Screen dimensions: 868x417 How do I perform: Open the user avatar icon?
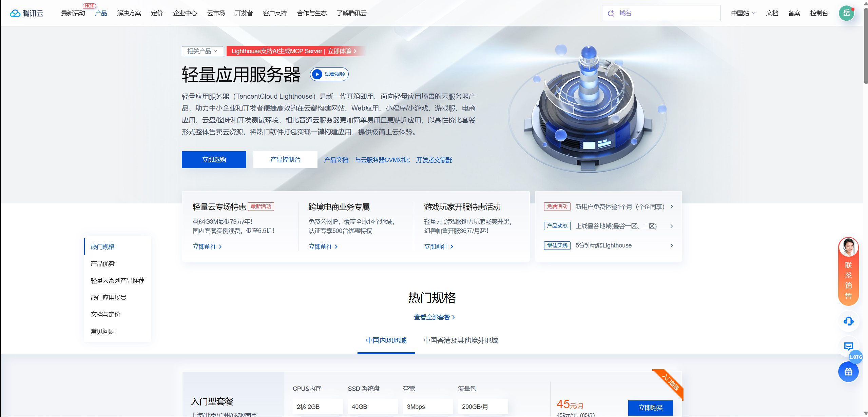846,13
